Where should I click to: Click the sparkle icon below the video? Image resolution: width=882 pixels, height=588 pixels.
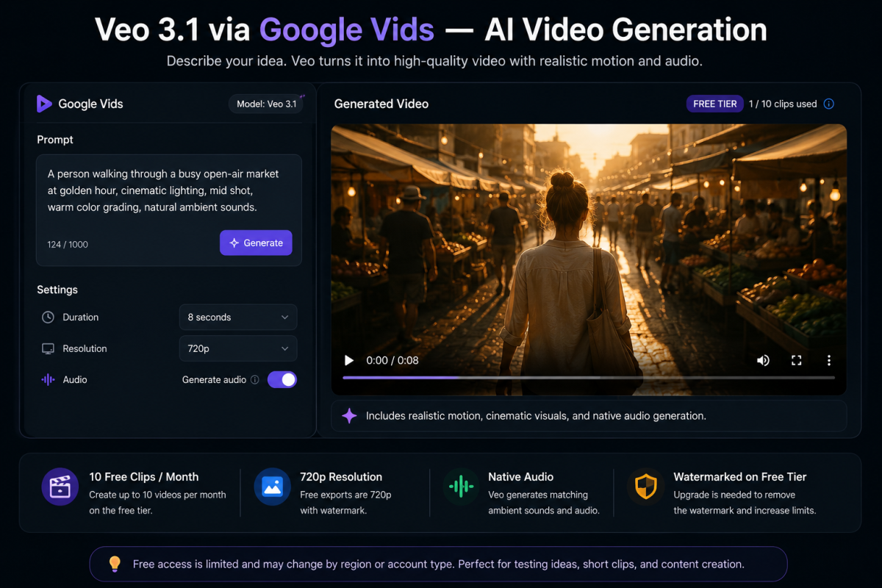pyautogui.click(x=349, y=416)
